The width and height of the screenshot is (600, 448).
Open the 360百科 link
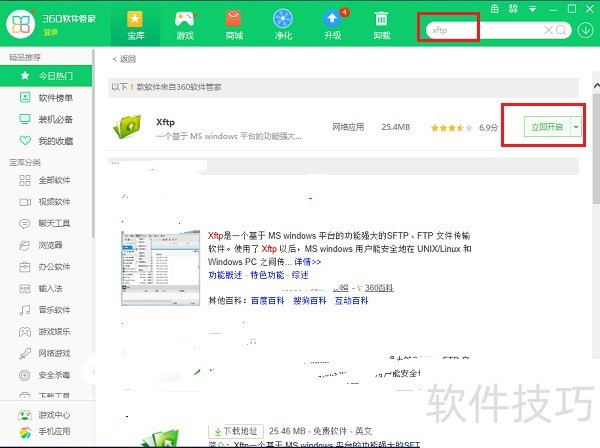click(379, 288)
